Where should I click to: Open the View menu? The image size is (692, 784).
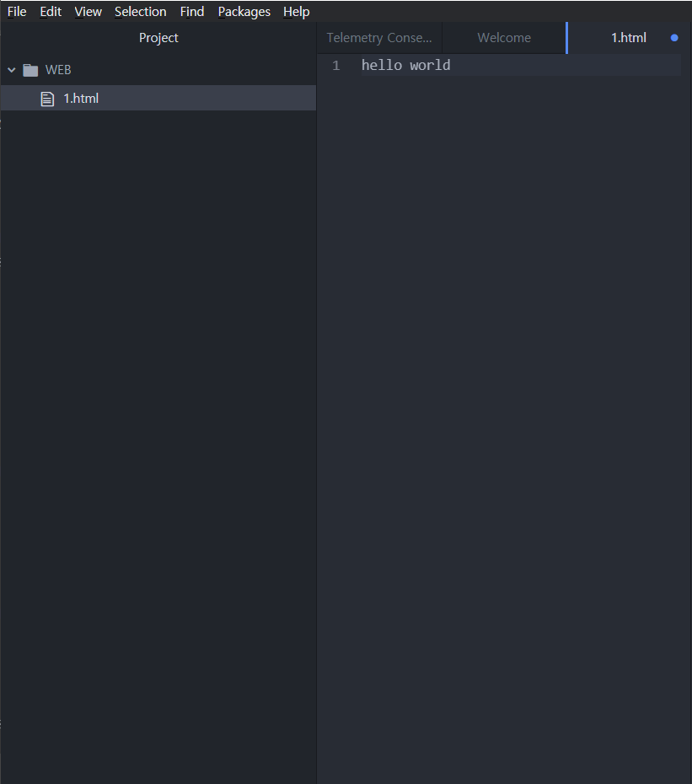coord(88,11)
